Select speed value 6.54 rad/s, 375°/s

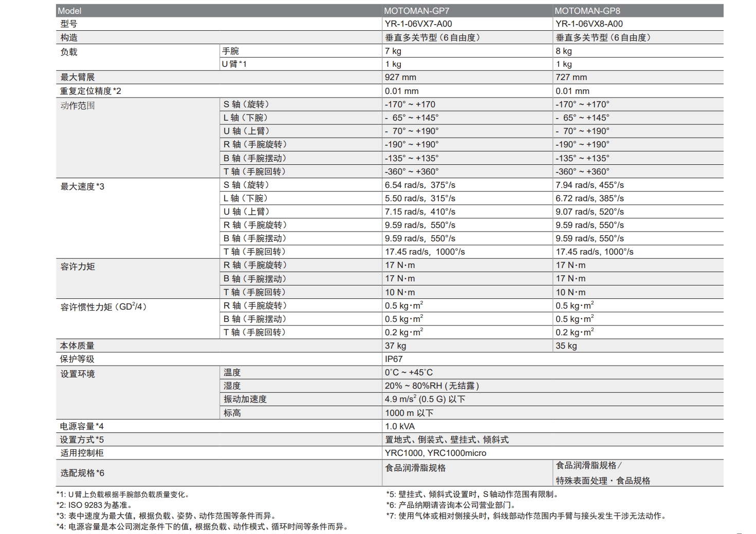tap(420, 185)
